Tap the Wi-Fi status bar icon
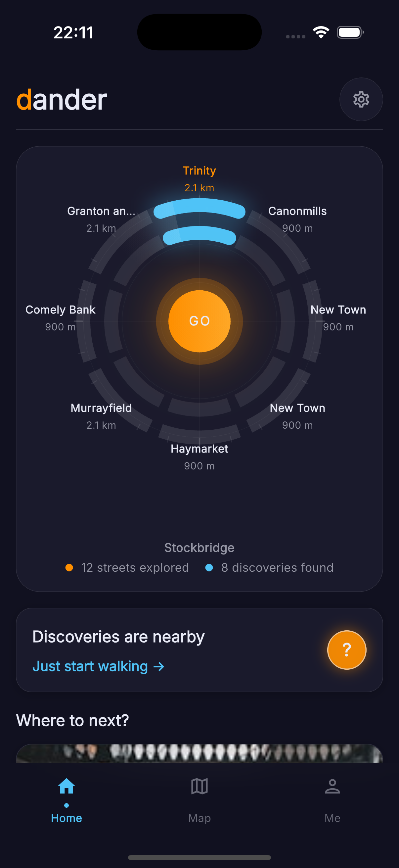Image resolution: width=399 pixels, height=868 pixels. (321, 32)
